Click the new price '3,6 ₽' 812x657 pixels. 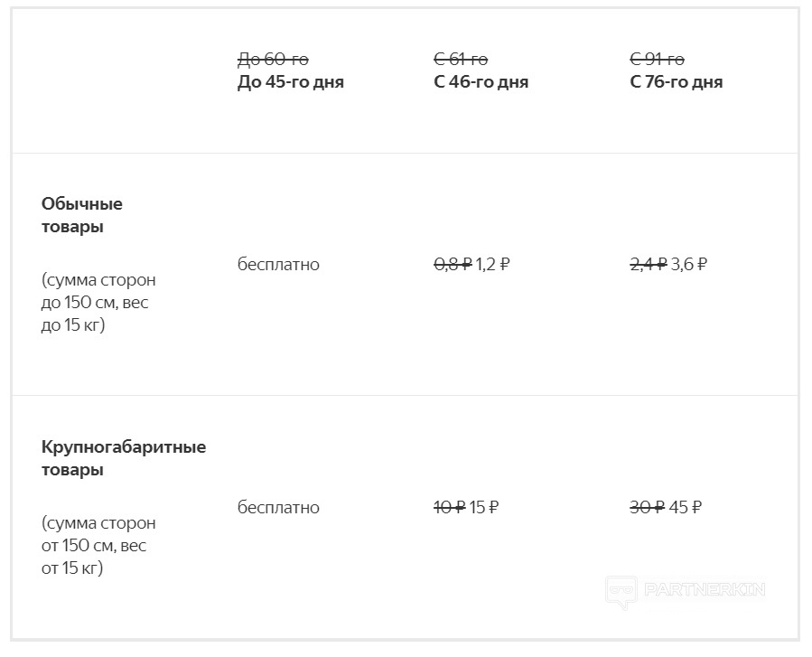click(x=689, y=265)
